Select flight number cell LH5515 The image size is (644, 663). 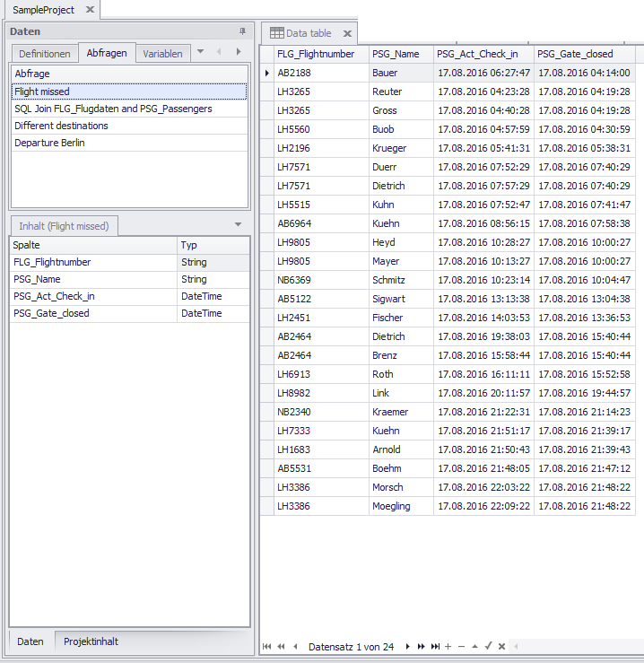coord(321,205)
